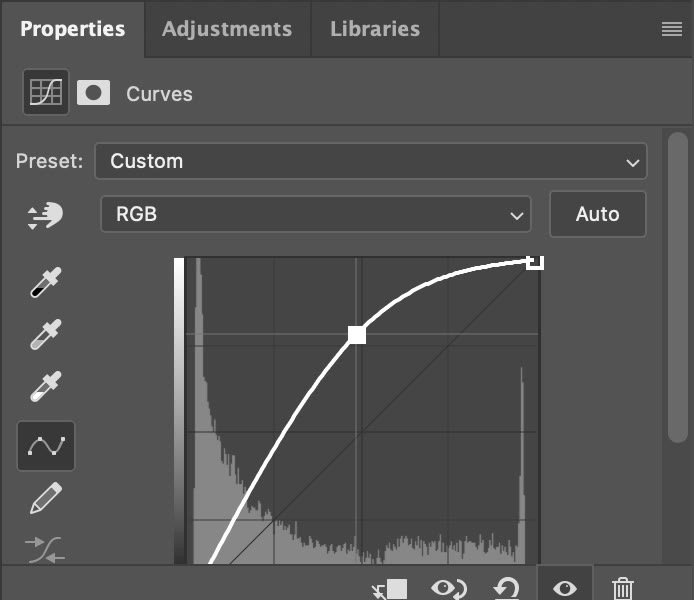The width and height of the screenshot is (694, 600).
Task: Select the edit points curve tool
Action: pos(46,446)
